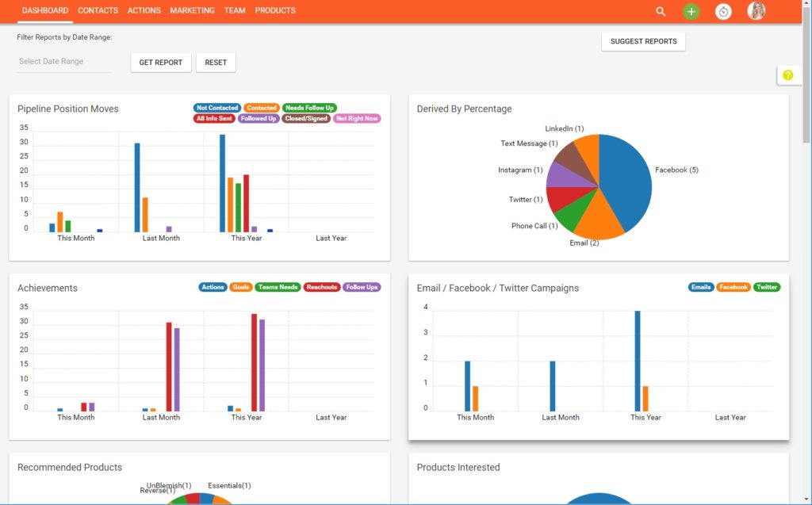Screen dimensions: 812x505
Task: Toggle the Reachouts legend pill
Action: tap(322, 287)
